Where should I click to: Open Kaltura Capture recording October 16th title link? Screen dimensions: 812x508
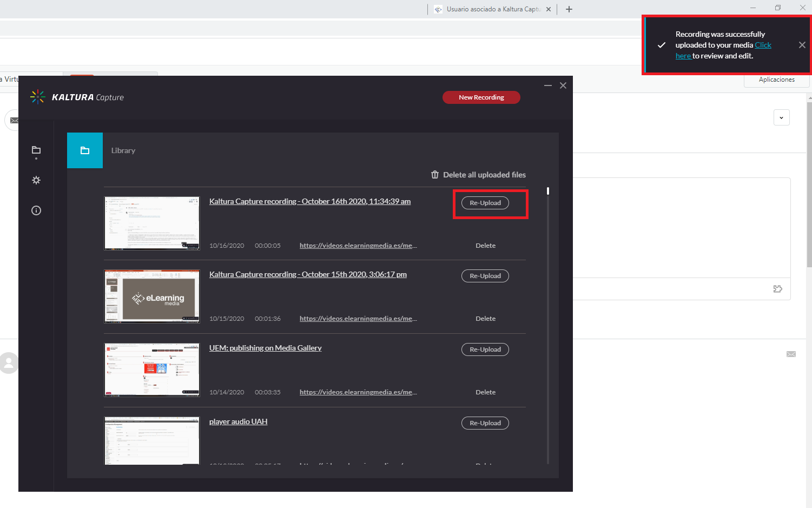tap(310, 201)
